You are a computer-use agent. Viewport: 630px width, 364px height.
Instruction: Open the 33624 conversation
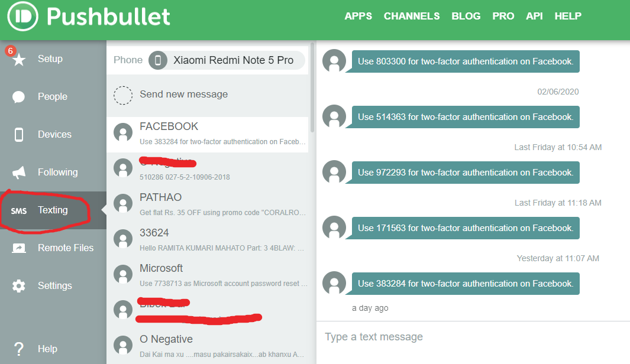click(207, 240)
